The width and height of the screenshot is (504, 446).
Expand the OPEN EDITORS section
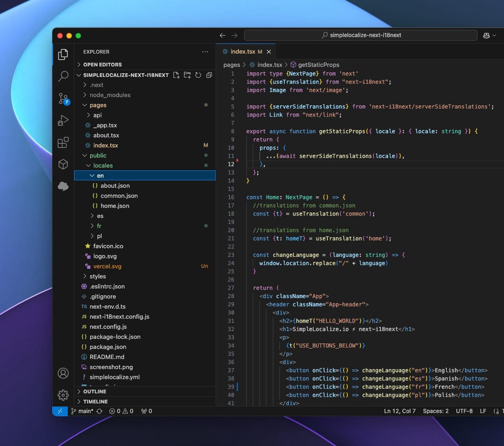point(145,65)
